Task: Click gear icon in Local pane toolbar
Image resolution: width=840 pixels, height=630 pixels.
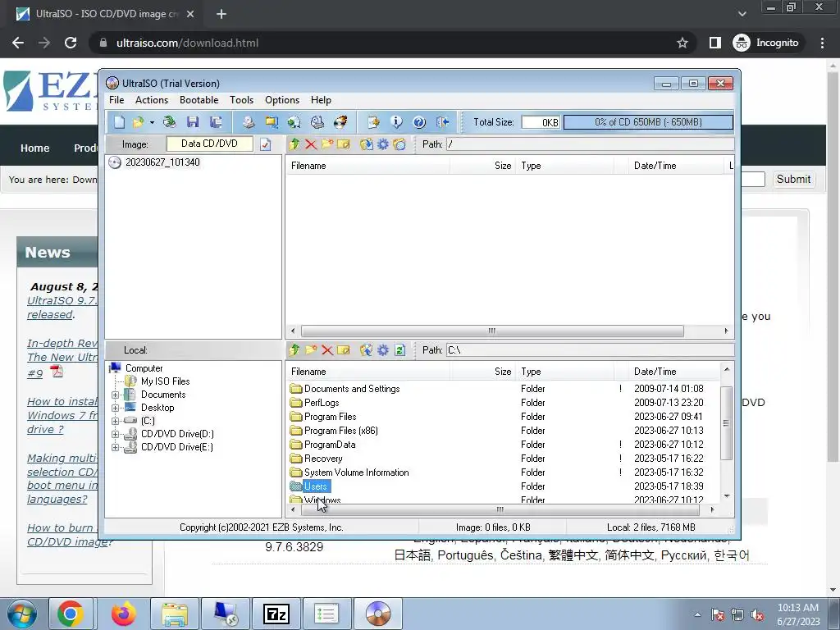Action: coord(383,349)
